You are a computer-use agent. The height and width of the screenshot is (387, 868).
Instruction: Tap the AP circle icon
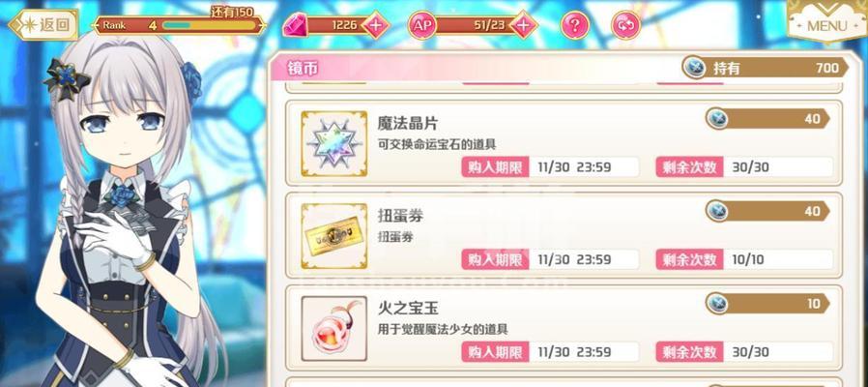coord(423,25)
